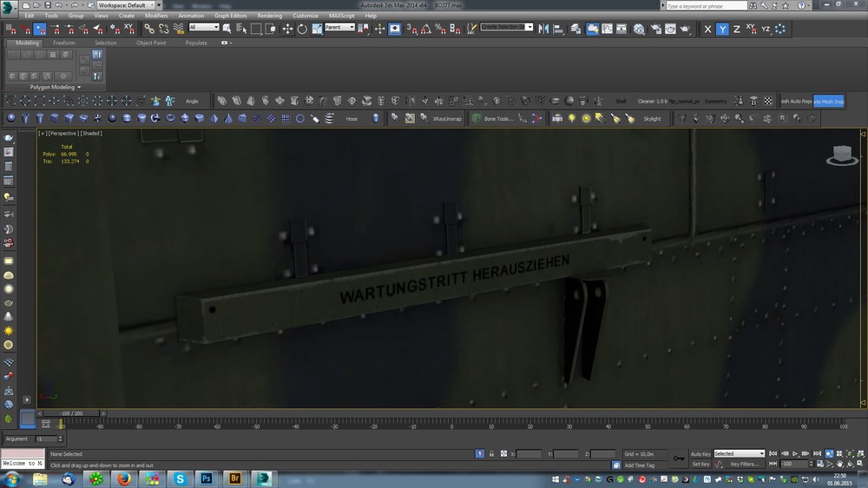Open Photoshop from the taskbar

point(207,478)
